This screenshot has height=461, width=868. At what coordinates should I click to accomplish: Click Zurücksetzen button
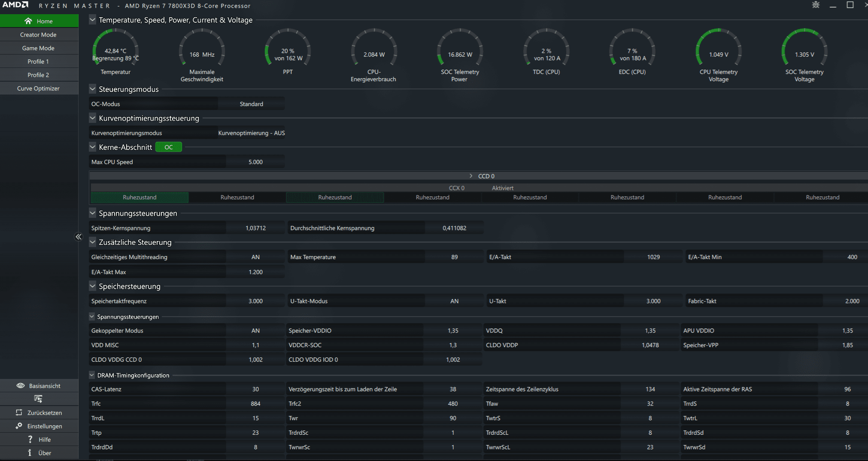(x=39, y=412)
